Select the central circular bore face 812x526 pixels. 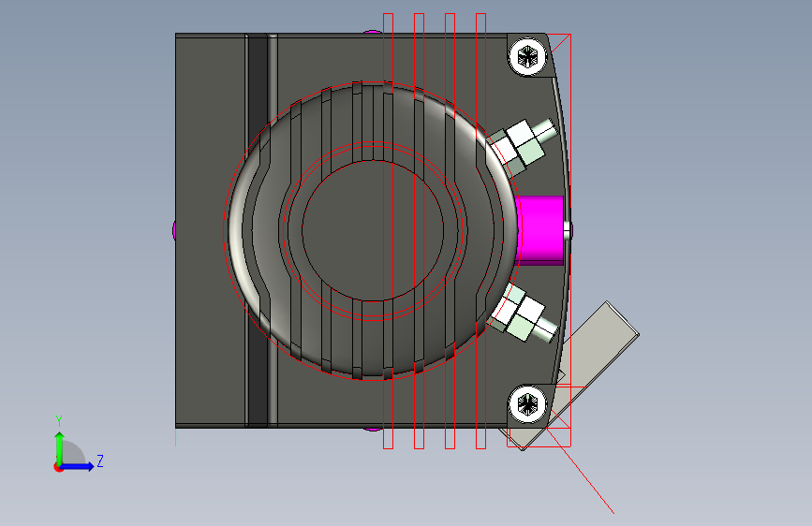point(373,230)
